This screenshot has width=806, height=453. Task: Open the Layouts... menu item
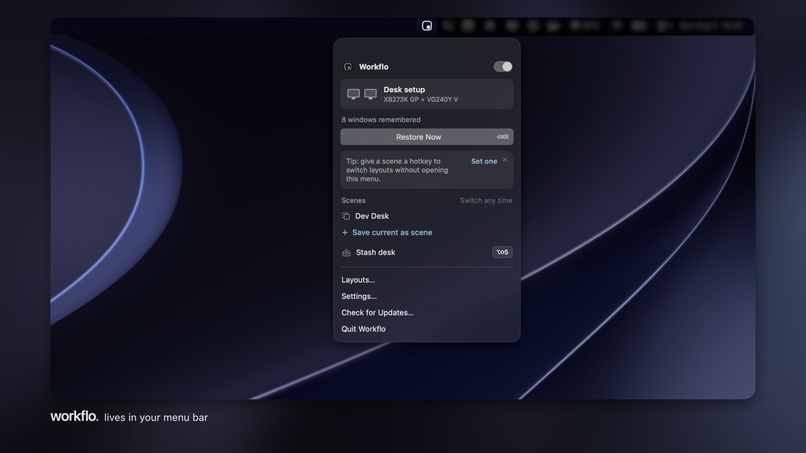point(358,280)
